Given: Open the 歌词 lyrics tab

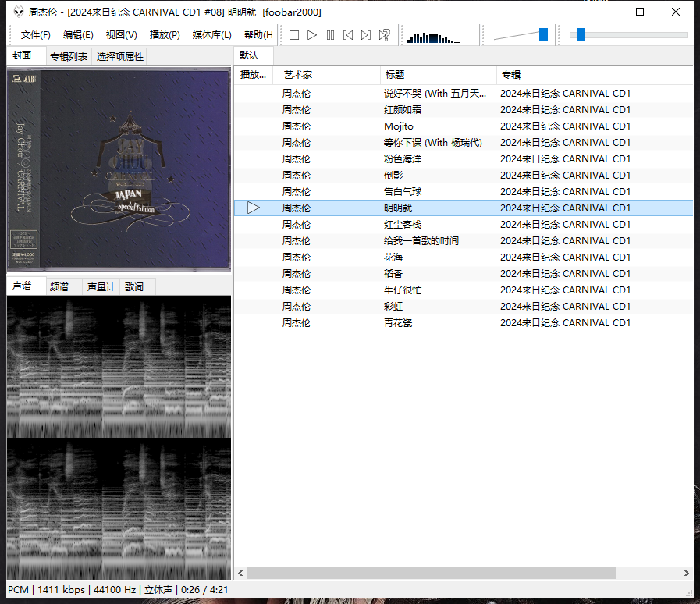Looking at the screenshot, I should point(134,286).
